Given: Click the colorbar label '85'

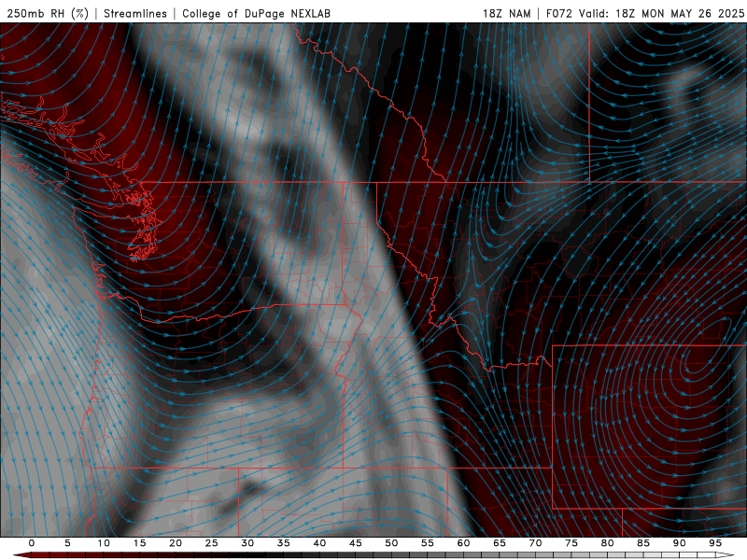Looking at the screenshot, I should [643, 543].
